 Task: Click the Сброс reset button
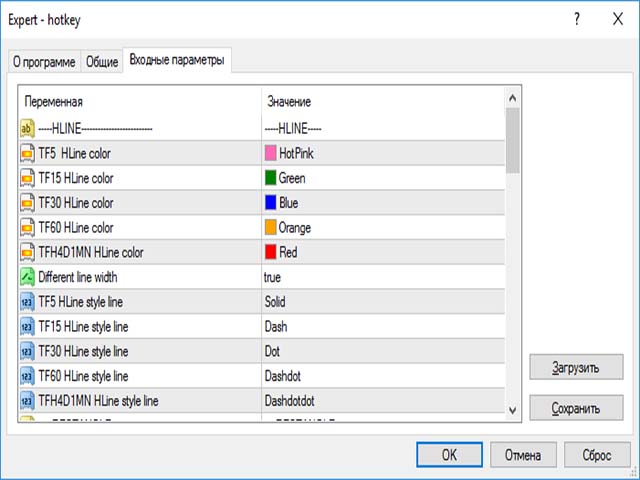(596, 455)
